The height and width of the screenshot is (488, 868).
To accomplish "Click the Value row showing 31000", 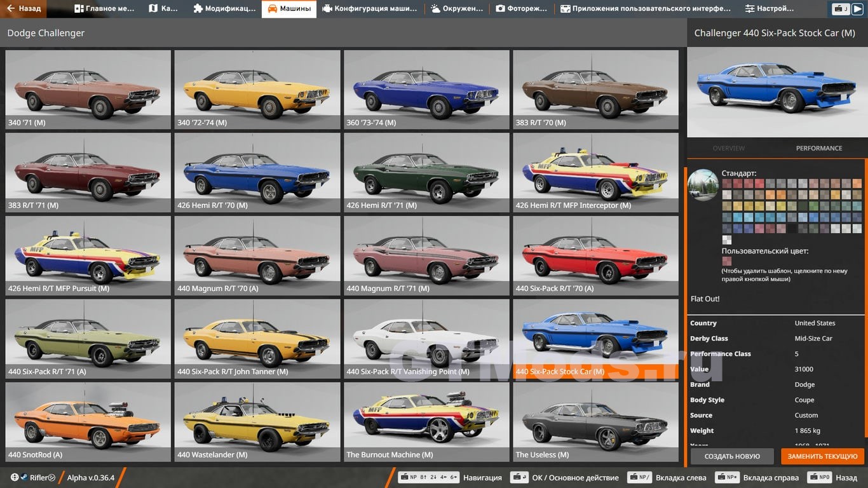I will (776, 369).
